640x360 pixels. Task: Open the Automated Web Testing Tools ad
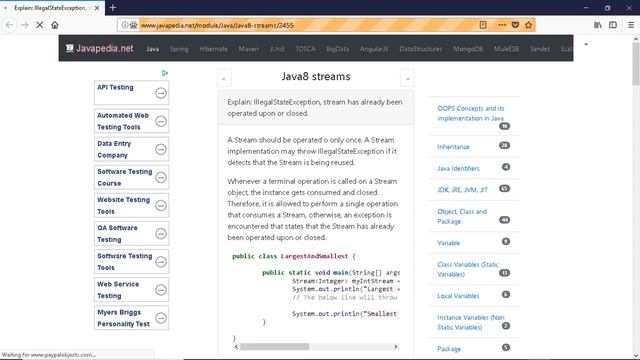point(131,121)
